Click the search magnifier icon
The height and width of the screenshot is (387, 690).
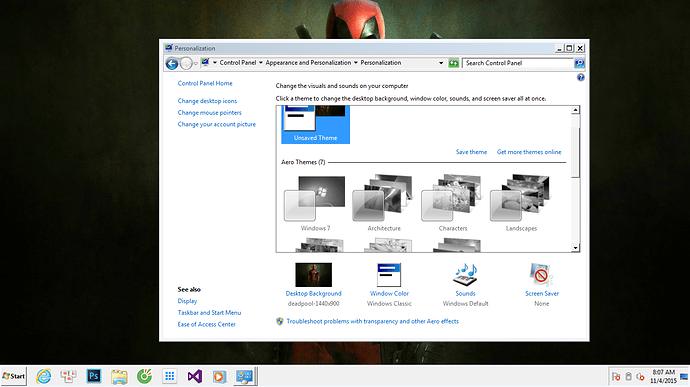580,63
